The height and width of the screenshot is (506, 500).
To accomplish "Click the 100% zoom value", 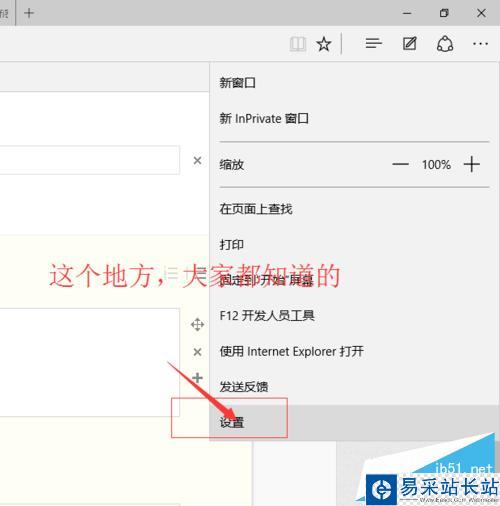I will coord(436,165).
